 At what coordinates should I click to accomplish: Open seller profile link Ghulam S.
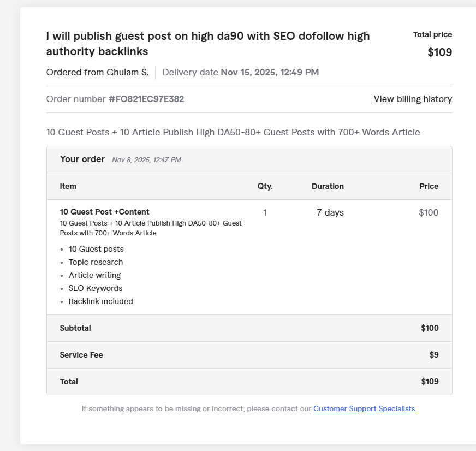click(x=127, y=72)
